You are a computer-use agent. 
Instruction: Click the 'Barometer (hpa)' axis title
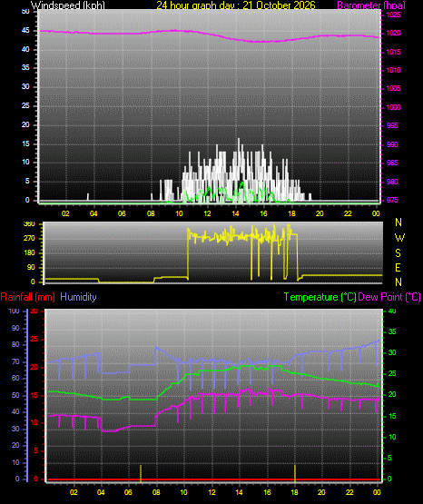coord(371,5)
